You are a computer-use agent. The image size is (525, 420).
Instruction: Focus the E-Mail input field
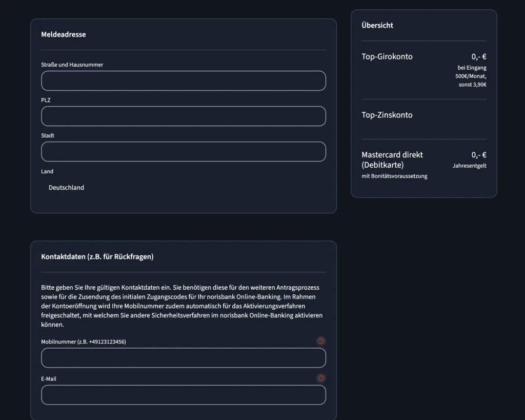click(x=184, y=395)
